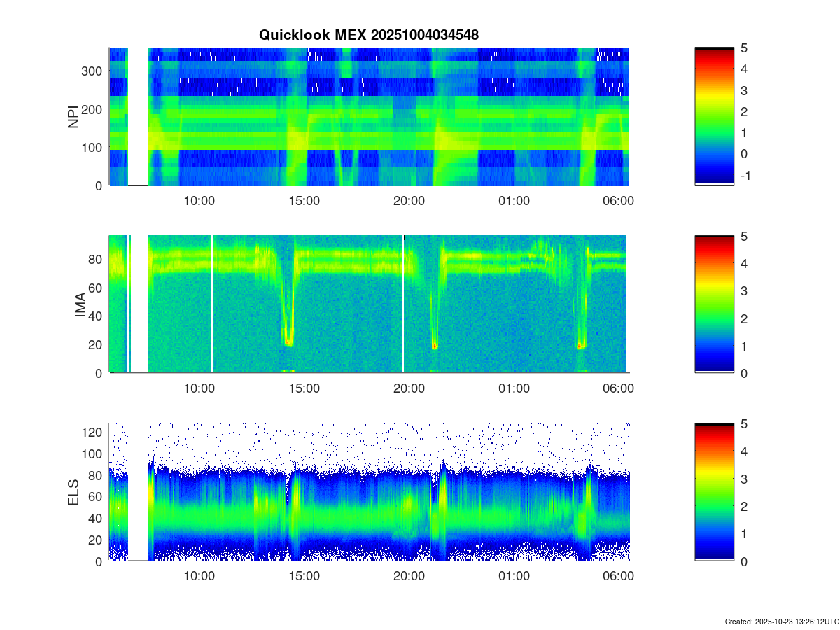Viewport: 840px width, 630px height.
Task: Click the thin white line in IMA near 10:30
Action: [213, 304]
